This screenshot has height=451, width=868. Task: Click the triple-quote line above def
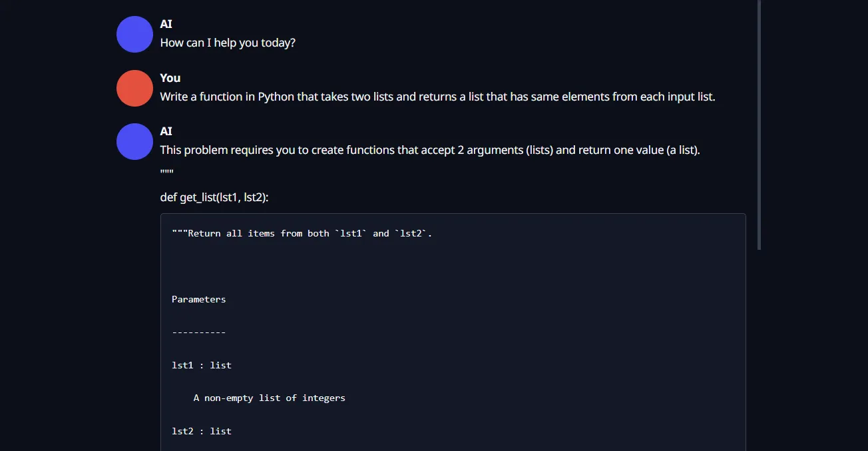pyautogui.click(x=167, y=173)
